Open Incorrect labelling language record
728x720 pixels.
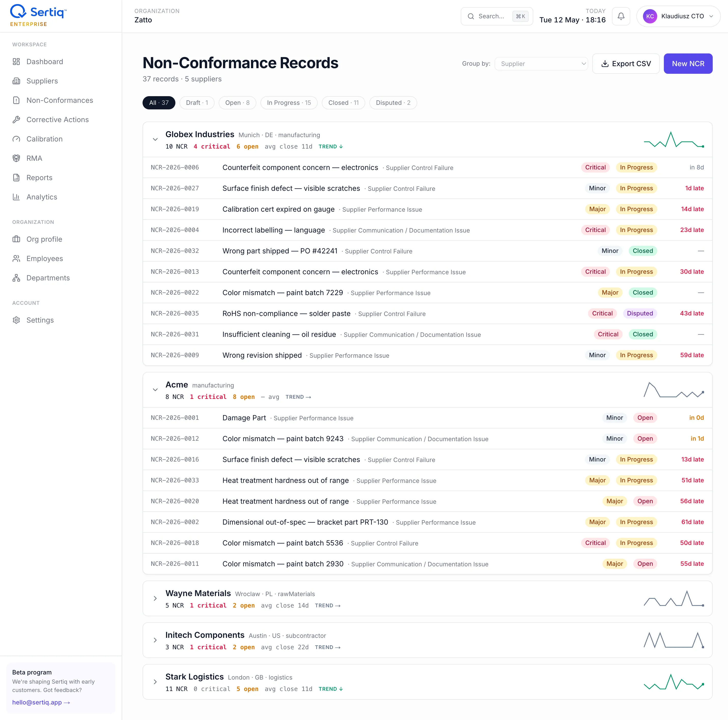tap(427, 230)
